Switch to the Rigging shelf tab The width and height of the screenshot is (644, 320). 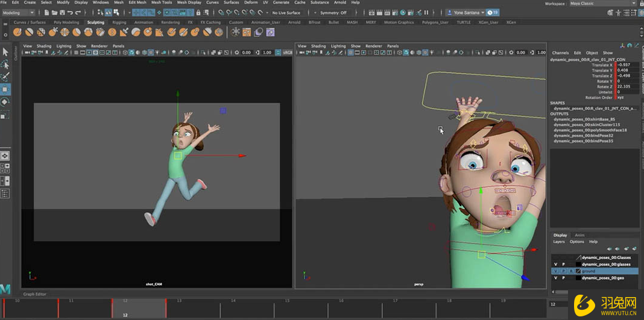pyautogui.click(x=119, y=22)
